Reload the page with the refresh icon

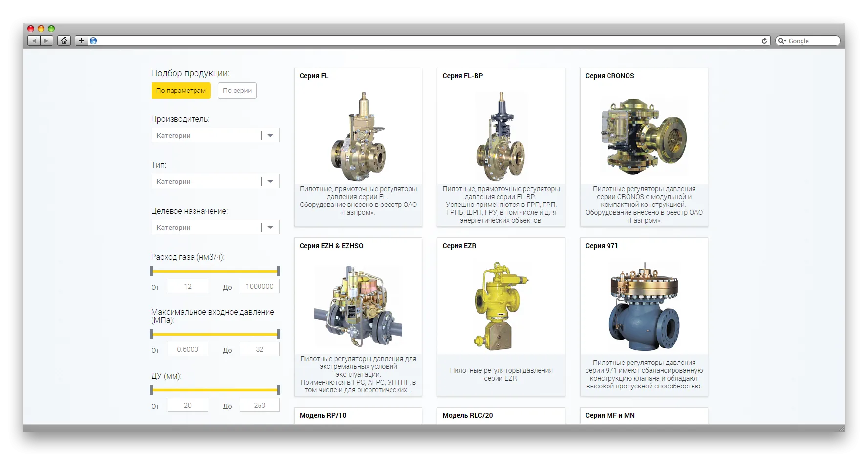[x=764, y=41]
